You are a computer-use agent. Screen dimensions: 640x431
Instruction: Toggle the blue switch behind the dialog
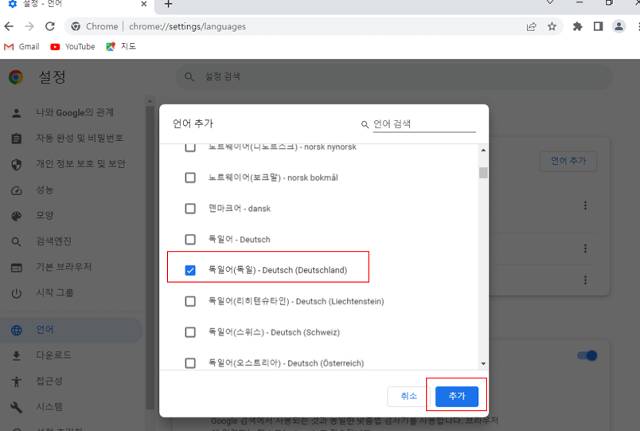(587, 356)
